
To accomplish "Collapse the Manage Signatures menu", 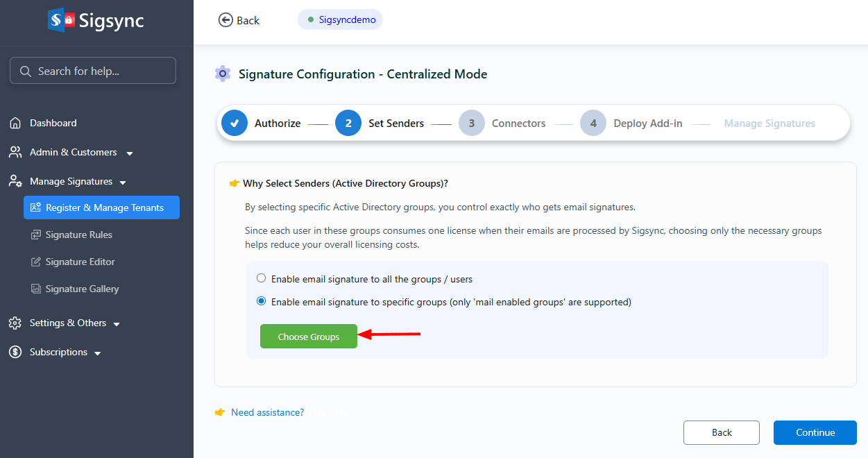I will click(x=123, y=183).
